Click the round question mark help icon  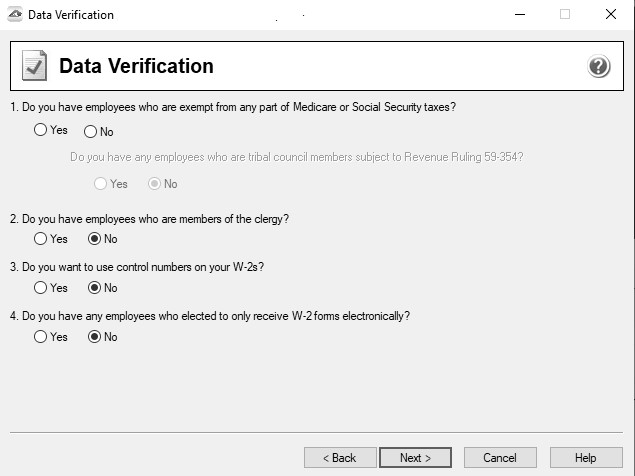(x=599, y=66)
